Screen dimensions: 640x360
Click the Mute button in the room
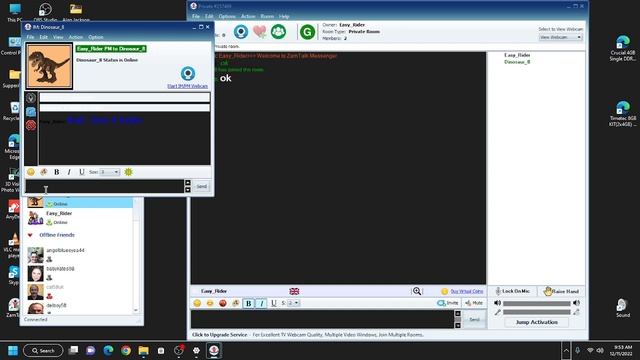pyautogui.click(x=474, y=303)
